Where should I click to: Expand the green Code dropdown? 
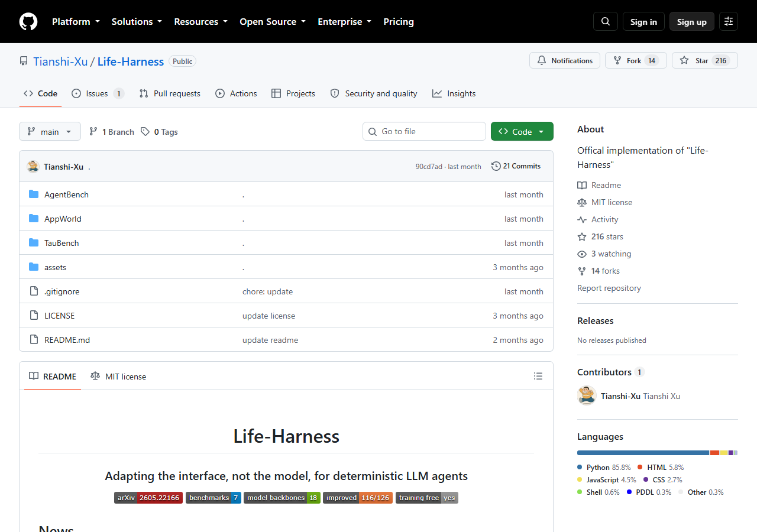[x=522, y=131]
